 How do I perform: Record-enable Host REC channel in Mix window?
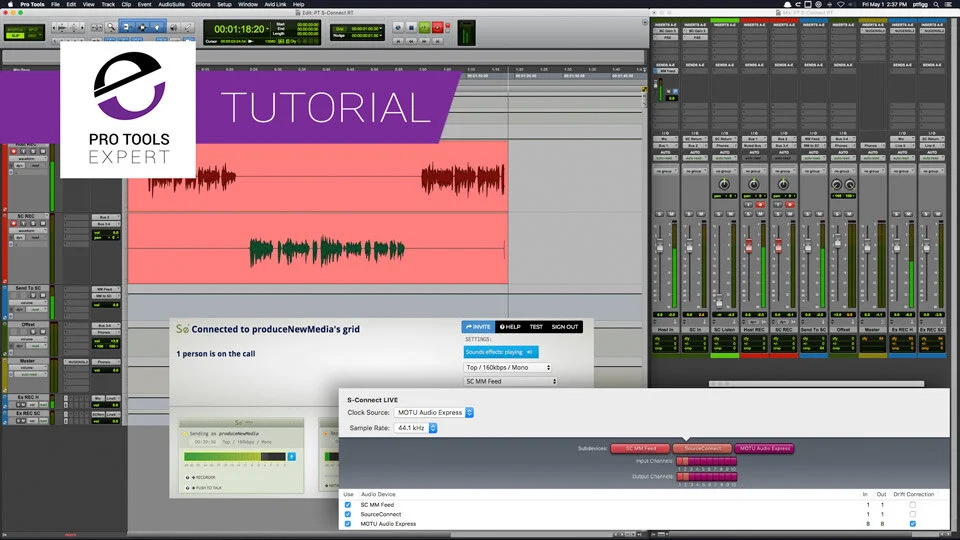[760, 204]
